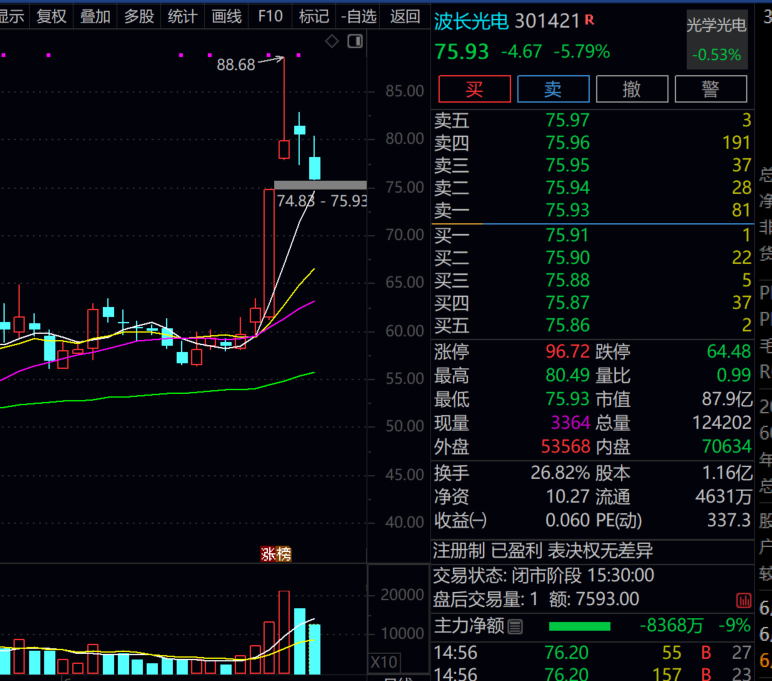Click the 跌停 price 64.48
The image size is (772, 681).
pyautogui.click(x=729, y=352)
